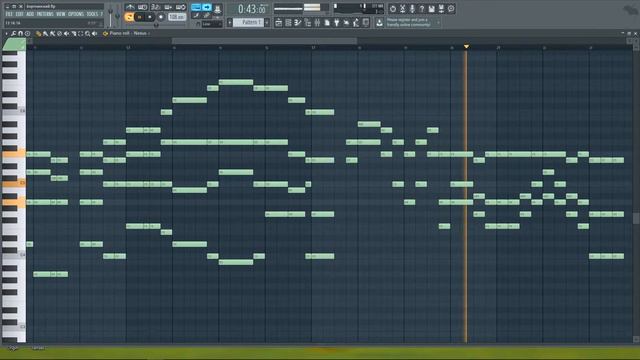Save project with the floppy disk icon
This screenshot has height=360, width=640.
coord(431,9)
